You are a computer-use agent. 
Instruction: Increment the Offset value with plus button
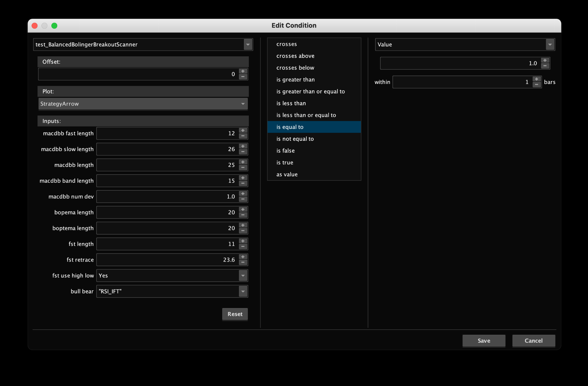[x=243, y=72]
